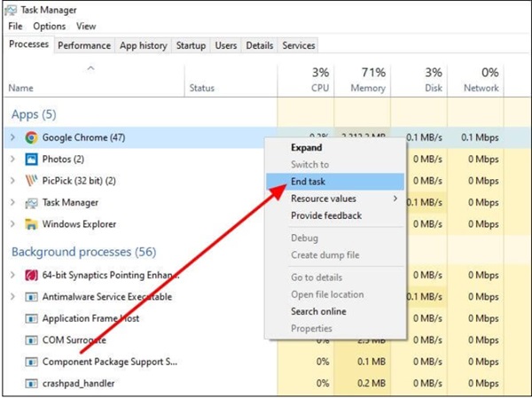The width and height of the screenshot is (532, 398).
Task: Switch to the Users tab
Action: 226,45
